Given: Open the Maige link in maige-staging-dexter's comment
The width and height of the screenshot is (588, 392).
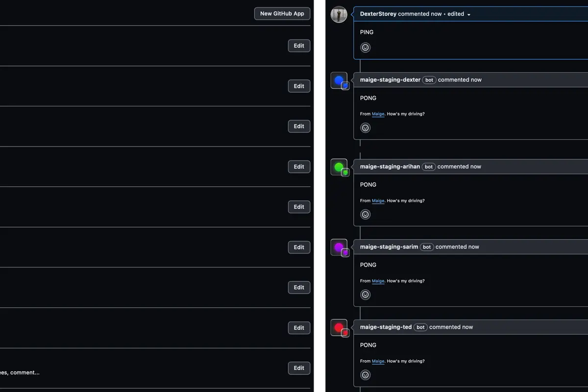Looking at the screenshot, I should 378,114.
